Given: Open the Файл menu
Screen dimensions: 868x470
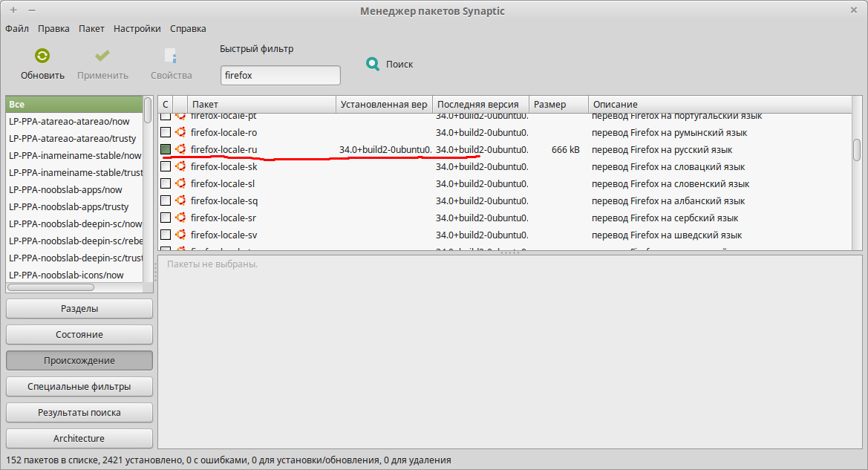Looking at the screenshot, I should [x=17, y=29].
